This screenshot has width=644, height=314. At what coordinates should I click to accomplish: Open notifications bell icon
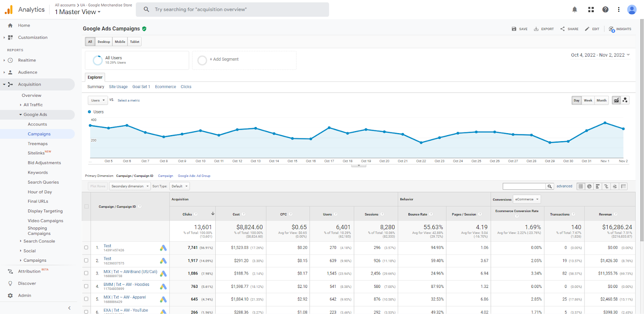(574, 10)
